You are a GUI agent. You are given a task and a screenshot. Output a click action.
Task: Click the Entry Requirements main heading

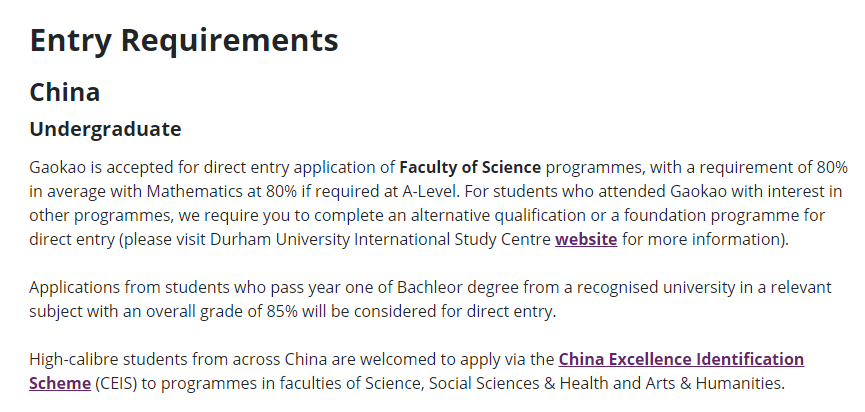184,40
